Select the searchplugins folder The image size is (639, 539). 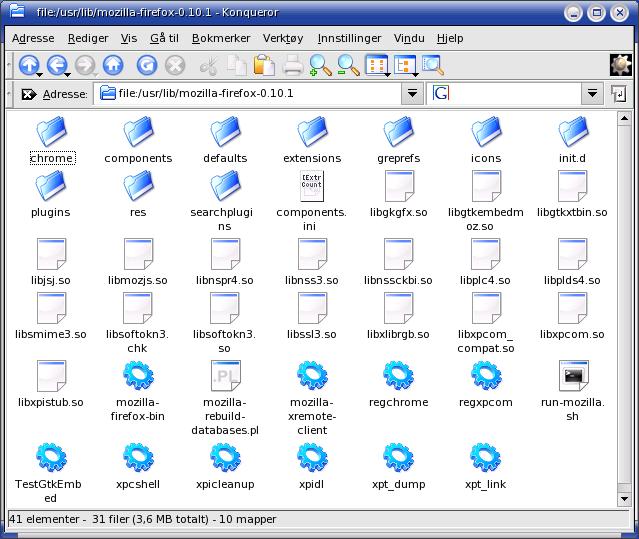[223, 201]
